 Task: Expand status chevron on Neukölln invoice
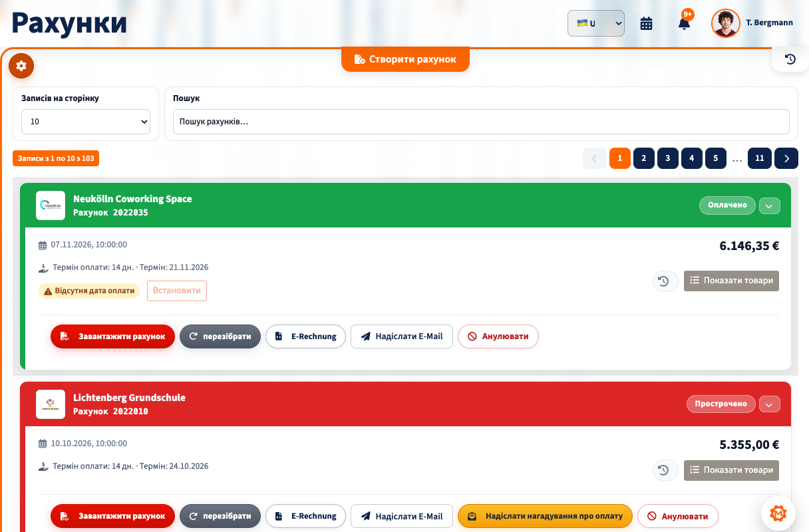click(x=769, y=205)
